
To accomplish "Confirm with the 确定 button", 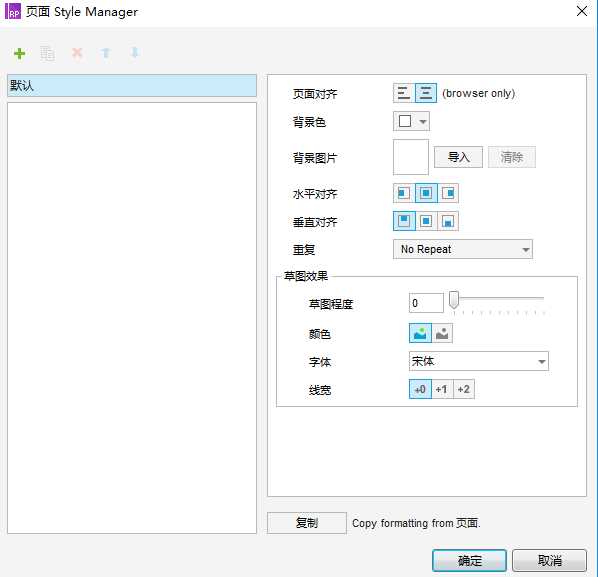I will pyautogui.click(x=469, y=560).
